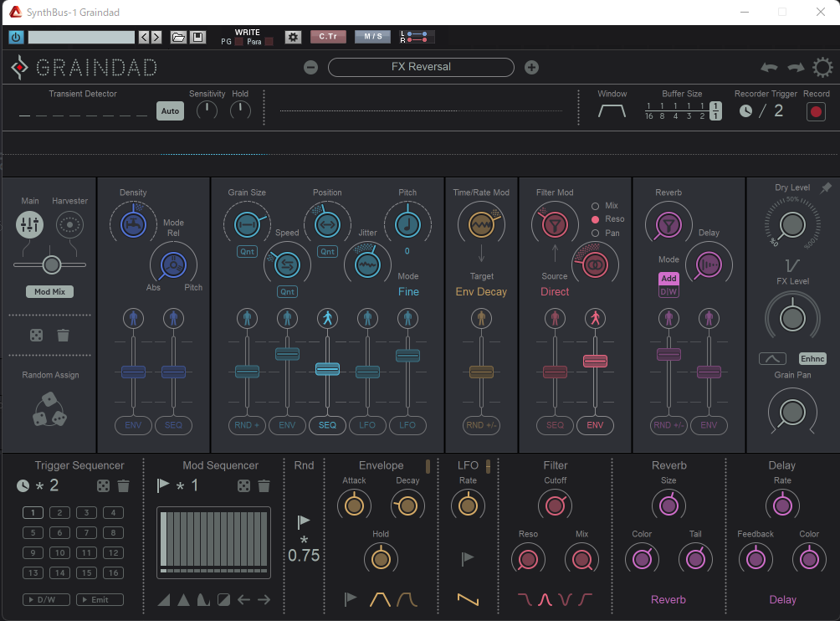The image size is (840, 621).
Task: Toggle Qnt under Grain Size
Action: point(248,251)
